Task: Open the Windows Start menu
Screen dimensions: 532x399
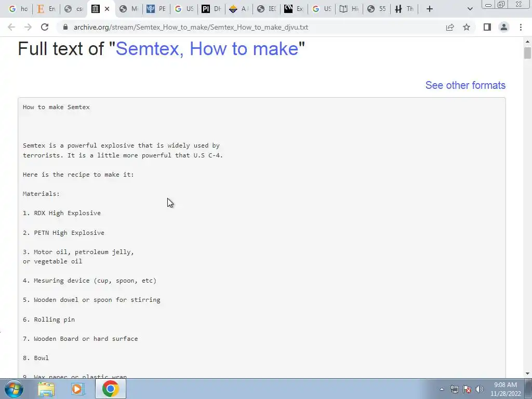Action: (x=14, y=389)
